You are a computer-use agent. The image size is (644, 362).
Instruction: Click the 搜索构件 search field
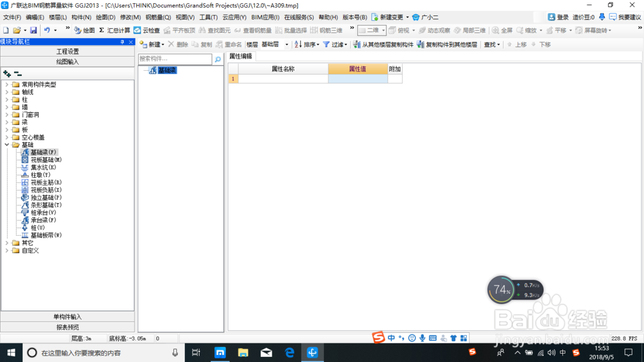[175, 59]
